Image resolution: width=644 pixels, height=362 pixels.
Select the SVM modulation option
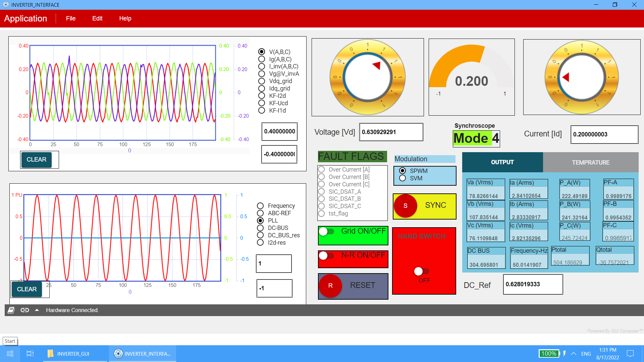pos(402,178)
